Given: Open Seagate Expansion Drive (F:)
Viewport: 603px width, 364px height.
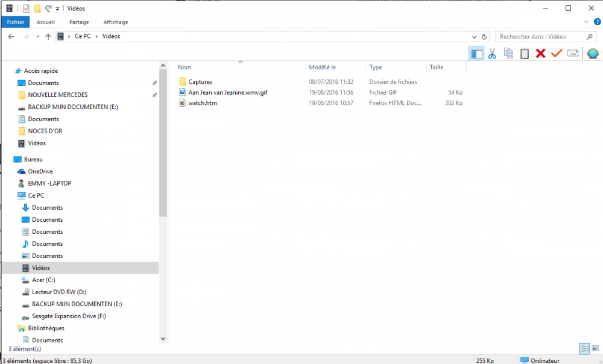Looking at the screenshot, I should click(x=69, y=316).
